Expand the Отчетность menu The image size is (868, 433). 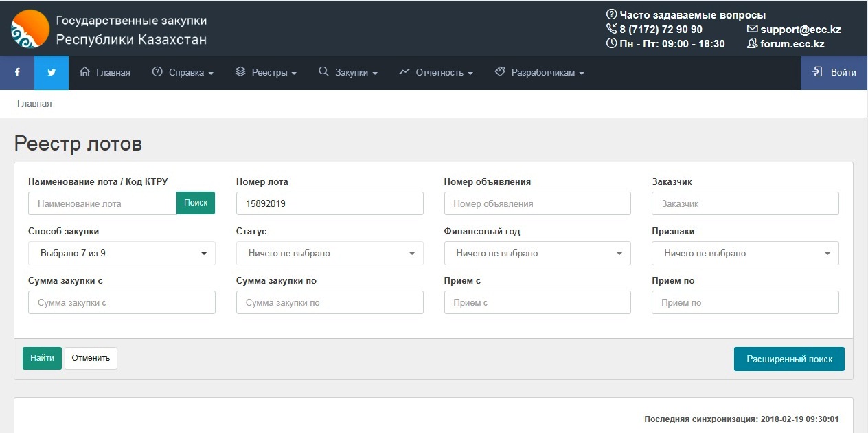(x=436, y=73)
